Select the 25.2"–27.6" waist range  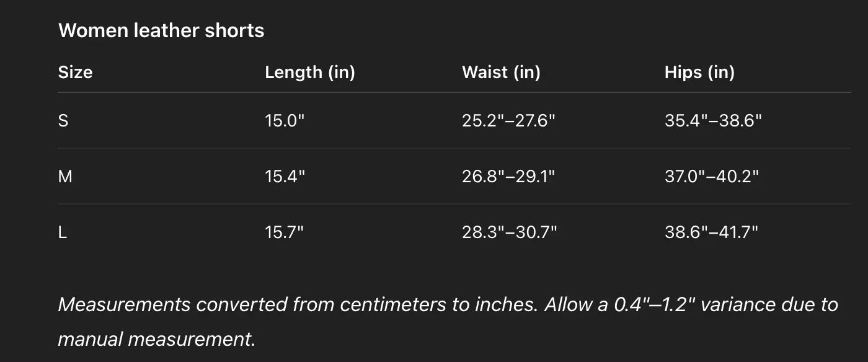[508, 120]
